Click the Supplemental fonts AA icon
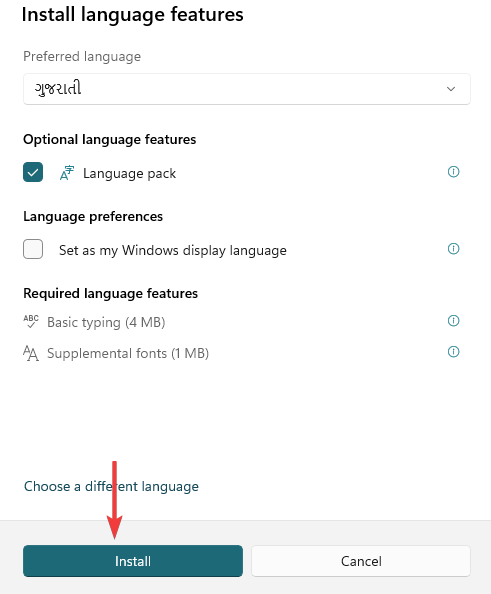 point(31,353)
